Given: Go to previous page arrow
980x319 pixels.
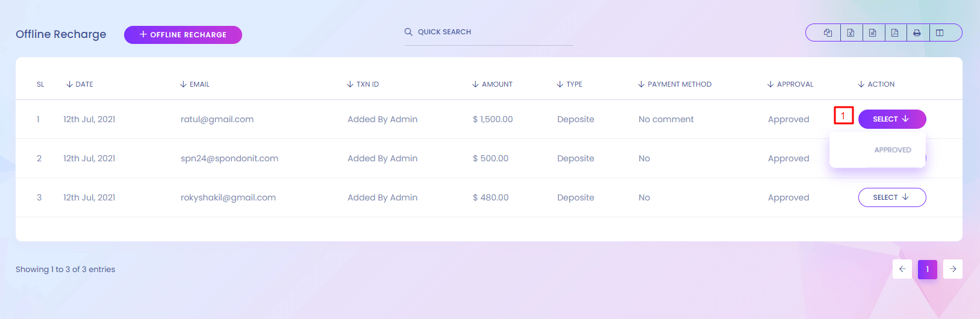Looking at the screenshot, I should 902,269.
